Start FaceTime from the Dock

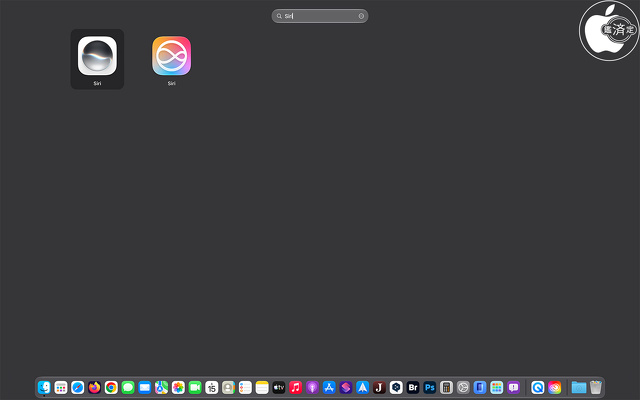(195, 387)
